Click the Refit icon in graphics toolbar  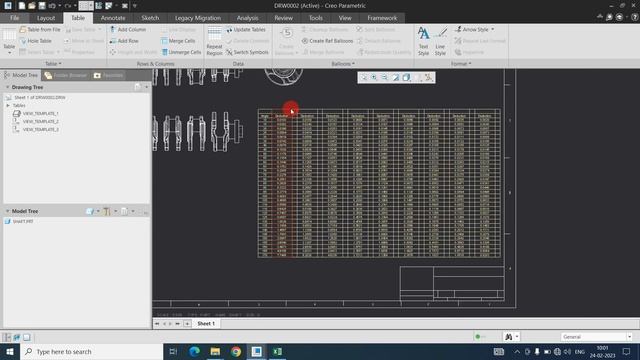click(363, 77)
